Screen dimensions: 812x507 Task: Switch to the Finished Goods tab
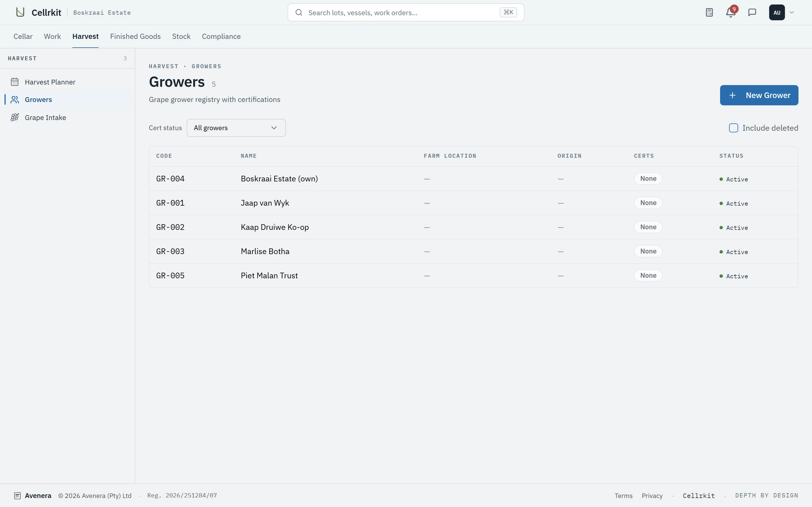135,36
